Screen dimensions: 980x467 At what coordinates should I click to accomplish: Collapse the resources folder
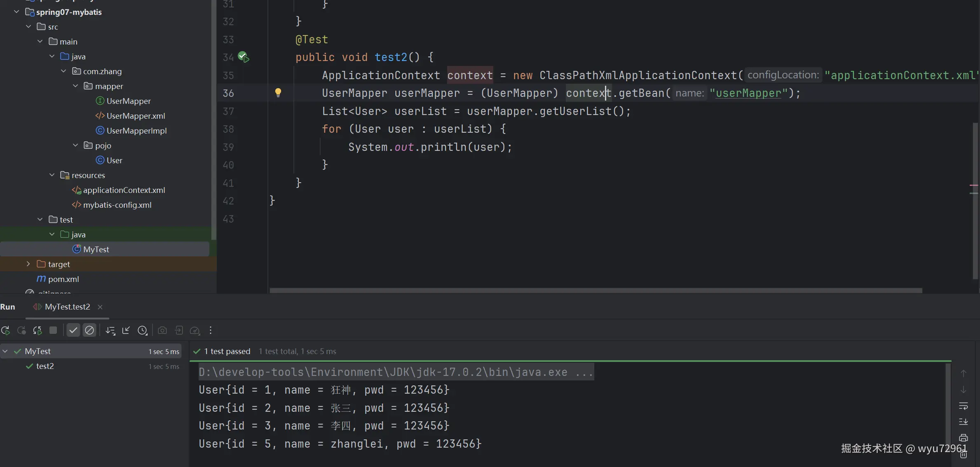[52, 175]
